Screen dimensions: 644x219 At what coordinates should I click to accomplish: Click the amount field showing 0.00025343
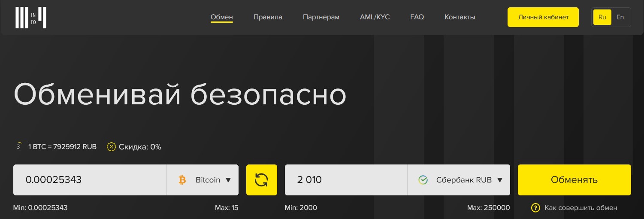(90, 180)
